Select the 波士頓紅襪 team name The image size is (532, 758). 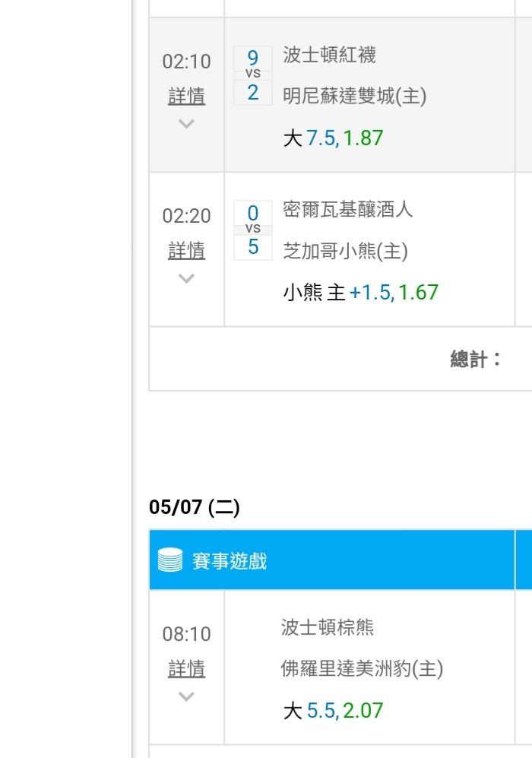329,55
